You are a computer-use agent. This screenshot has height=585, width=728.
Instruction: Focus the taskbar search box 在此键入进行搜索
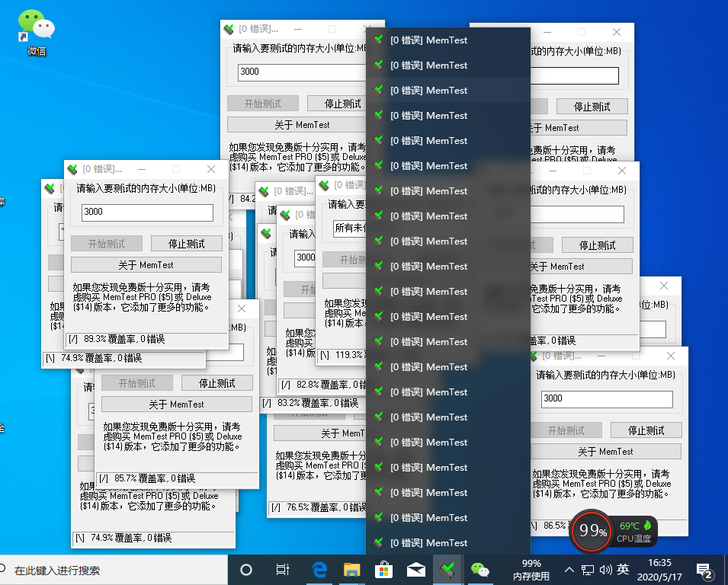[x=114, y=571]
